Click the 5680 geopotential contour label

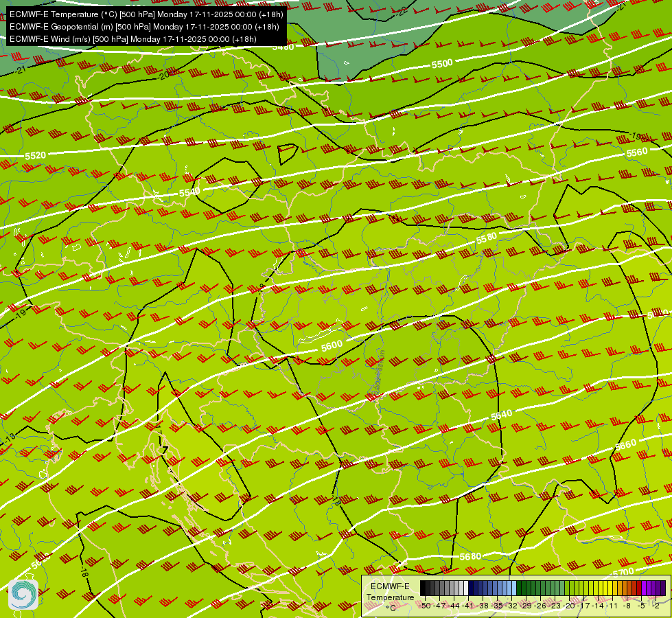coord(470,557)
